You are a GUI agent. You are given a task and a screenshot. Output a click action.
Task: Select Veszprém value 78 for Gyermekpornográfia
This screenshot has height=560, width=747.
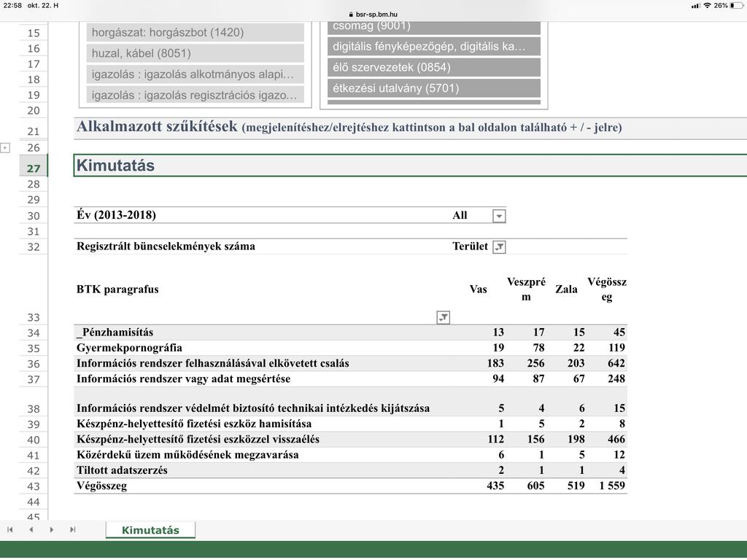point(538,348)
